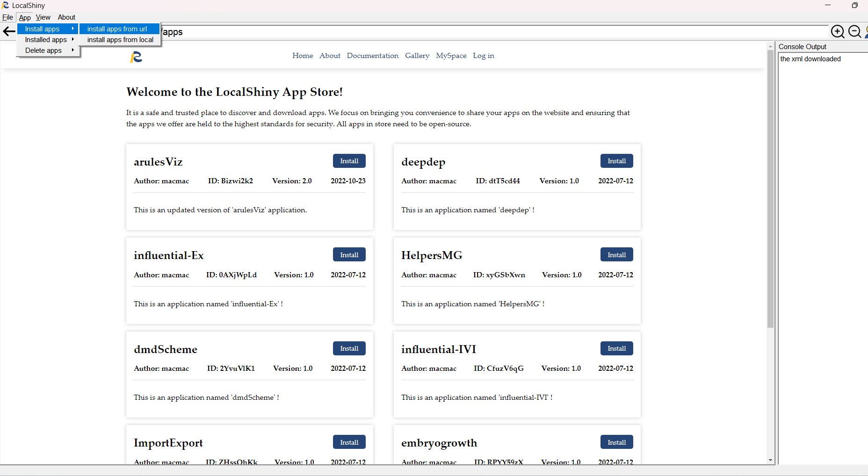Screen dimensions: 868x476
Task: Click the Log in link
Action: pyautogui.click(x=483, y=56)
